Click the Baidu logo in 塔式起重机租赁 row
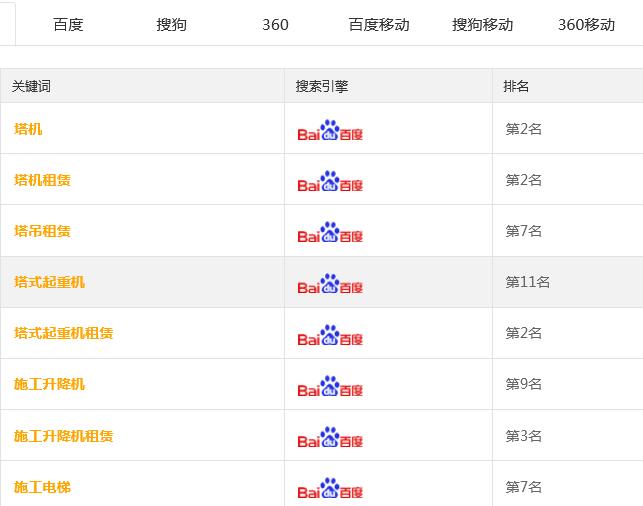This screenshot has height=506, width=643. pos(330,335)
